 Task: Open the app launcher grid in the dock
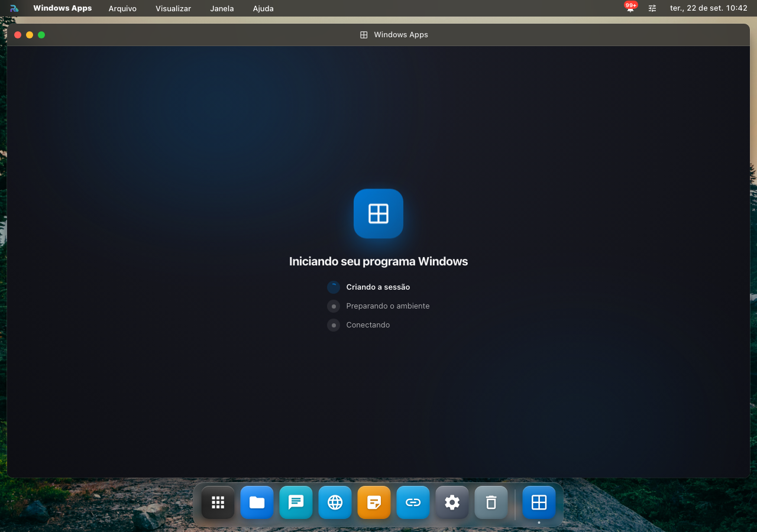pyautogui.click(x=218, y=502)
